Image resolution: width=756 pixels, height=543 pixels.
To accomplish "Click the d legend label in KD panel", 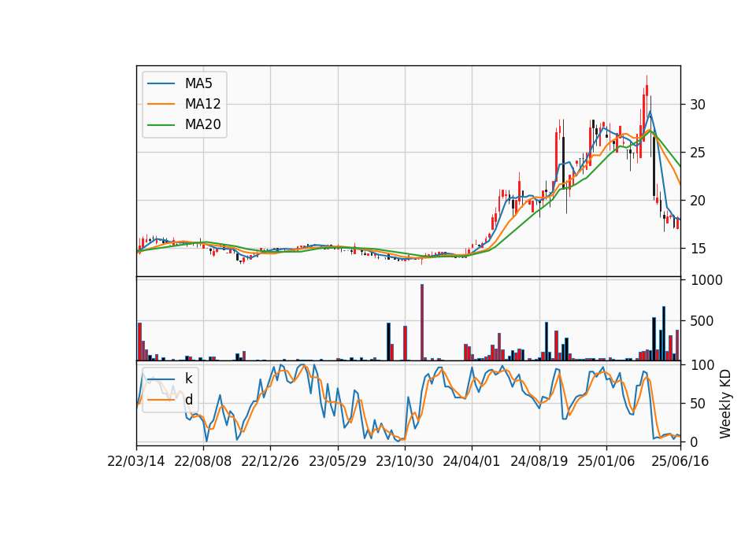I will pyautogui.click(x=188, y=400).
